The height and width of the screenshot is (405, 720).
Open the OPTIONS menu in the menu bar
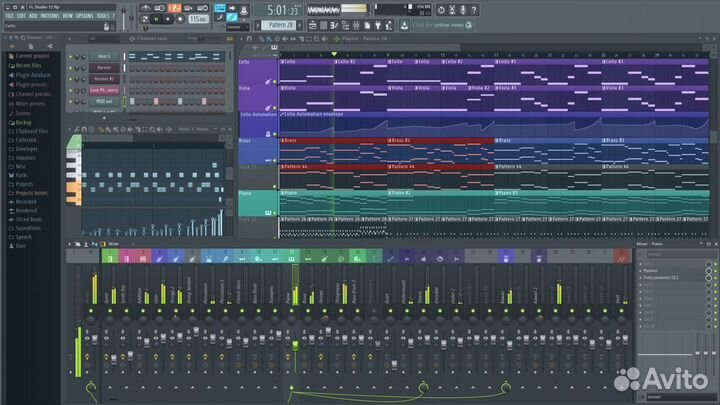point(84,16)
